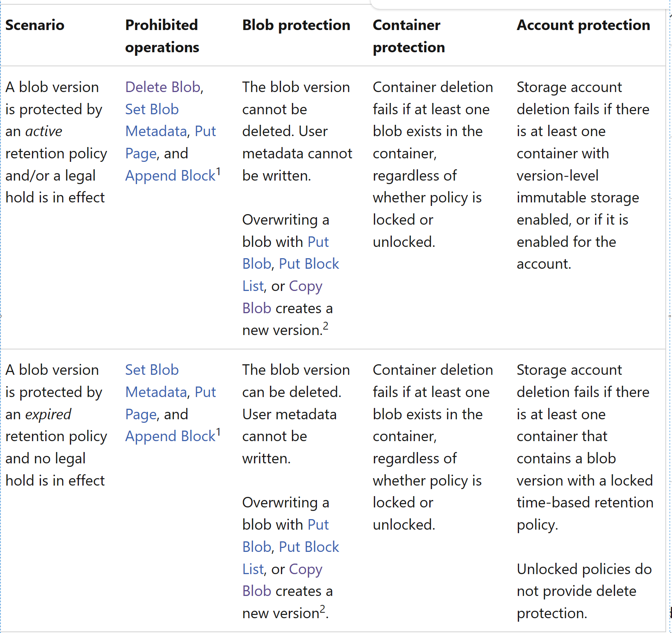Click Put Block List in the expired-policy row
672x633 pixels.
309,547
